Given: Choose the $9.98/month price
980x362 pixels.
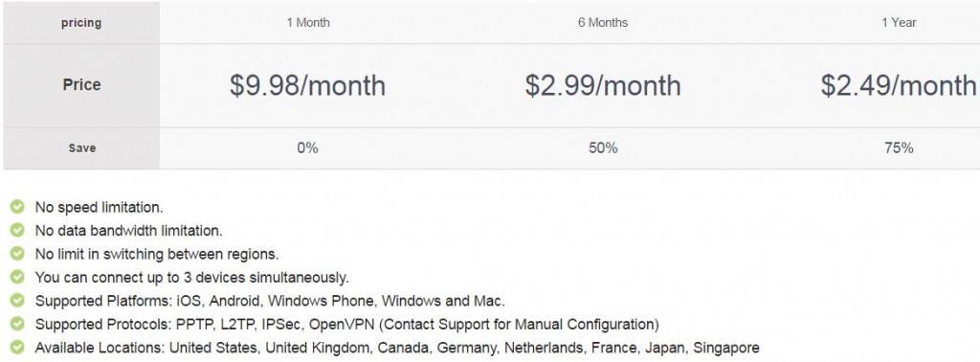Looking at the screenshot, I should point(307,85).
